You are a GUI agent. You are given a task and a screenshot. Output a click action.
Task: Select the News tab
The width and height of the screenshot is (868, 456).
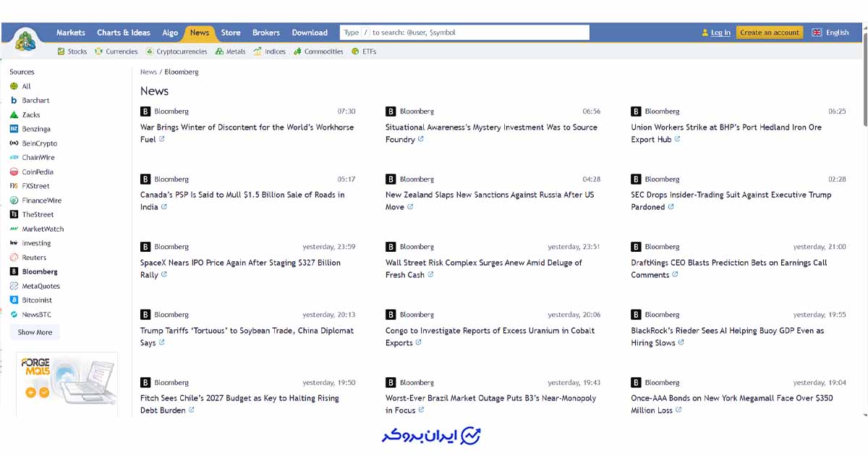(x=200, y=33)
